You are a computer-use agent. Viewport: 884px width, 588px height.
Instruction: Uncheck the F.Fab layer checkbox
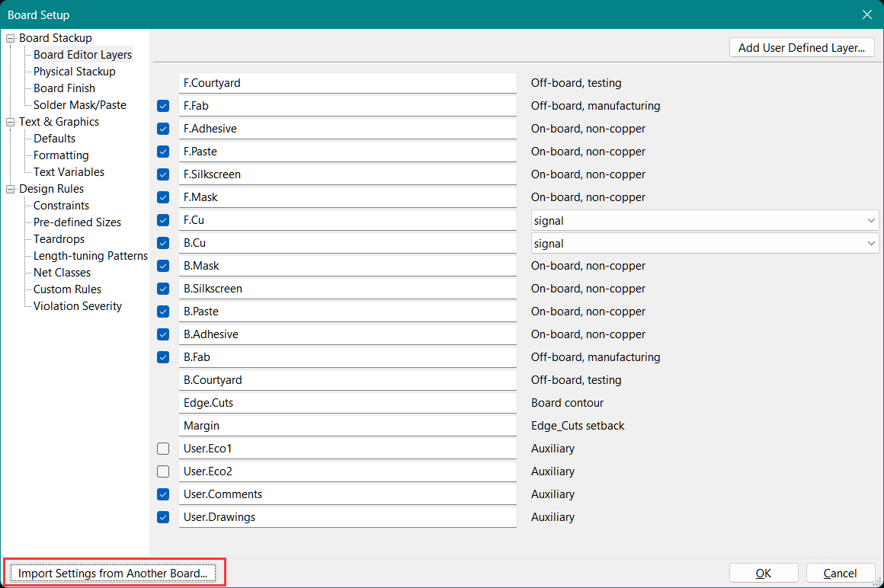pyautogui.click(x=163, y=106)
